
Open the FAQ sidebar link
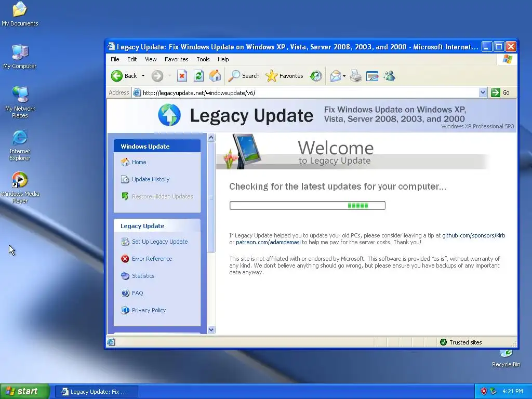tap(137, 293)
